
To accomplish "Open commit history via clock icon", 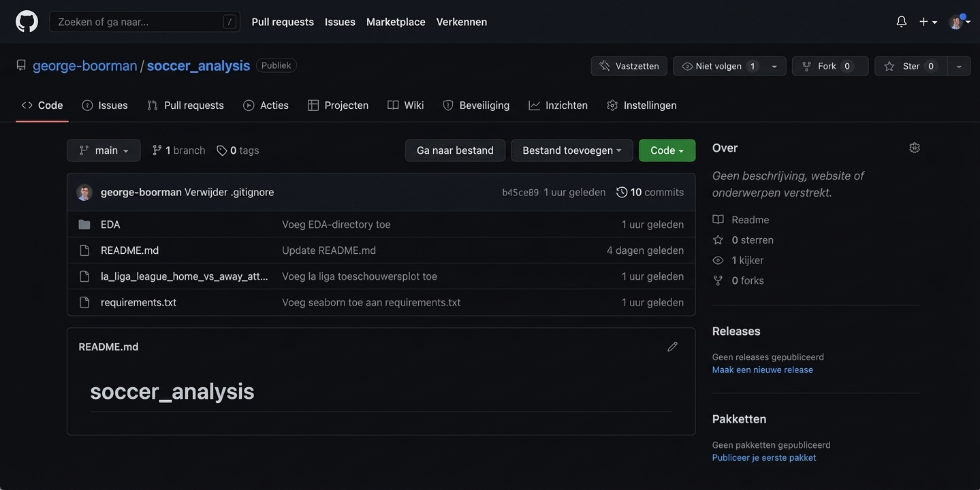I will pos(621,193).
